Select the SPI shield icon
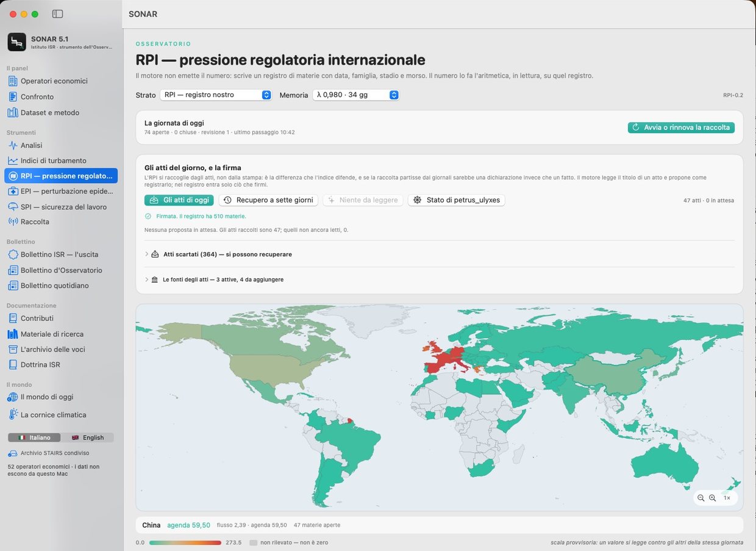Viewport: 756px width, 551px height. click(x=13, y=207)
